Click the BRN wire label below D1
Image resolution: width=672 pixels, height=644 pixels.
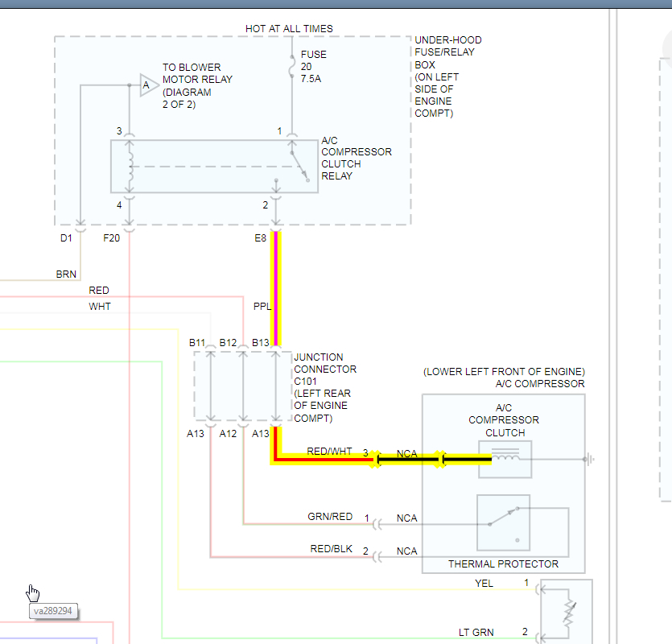(66, 275)
